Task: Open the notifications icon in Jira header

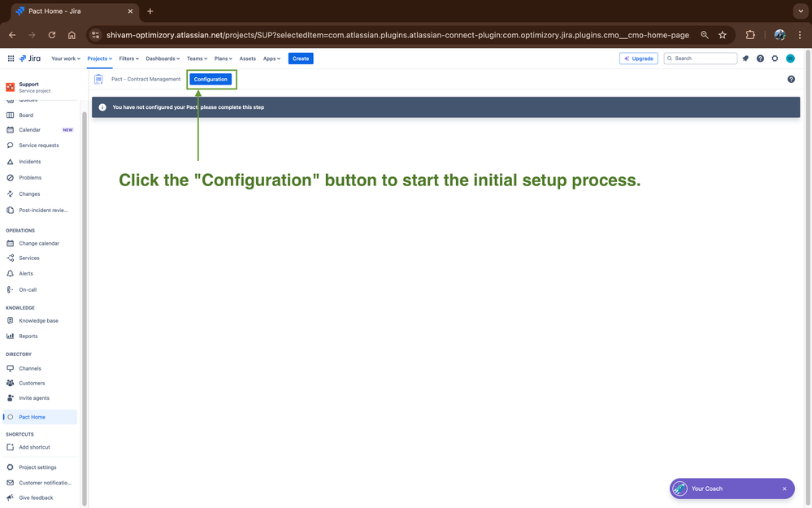Action: coord(745,59)
